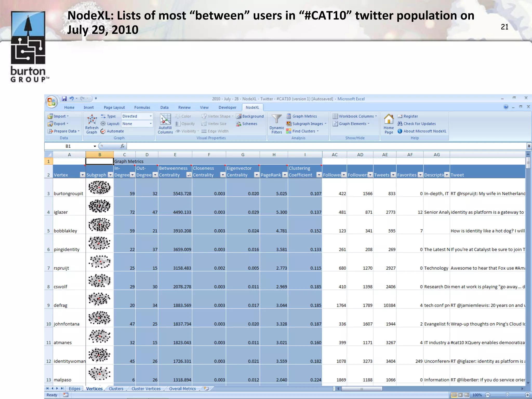Image resolution: width=532 pixels, height=399 pixels.
Task: Open the Name Box dropdown arrow
Action: (x=95, y=146)
